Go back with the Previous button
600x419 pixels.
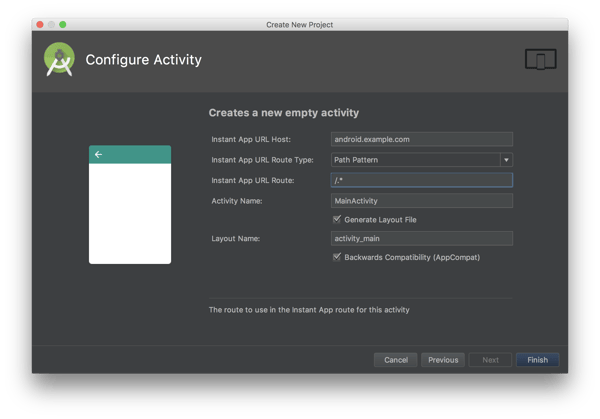tap(443, 360)
